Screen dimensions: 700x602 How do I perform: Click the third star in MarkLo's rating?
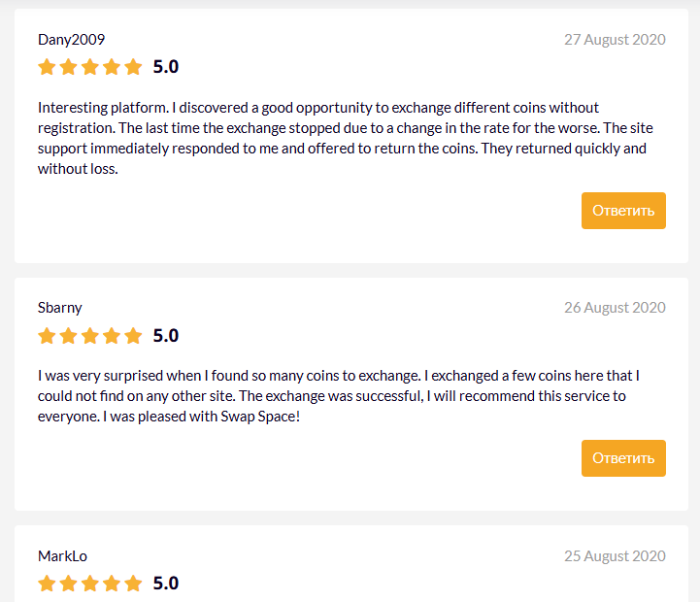(90, 584)
